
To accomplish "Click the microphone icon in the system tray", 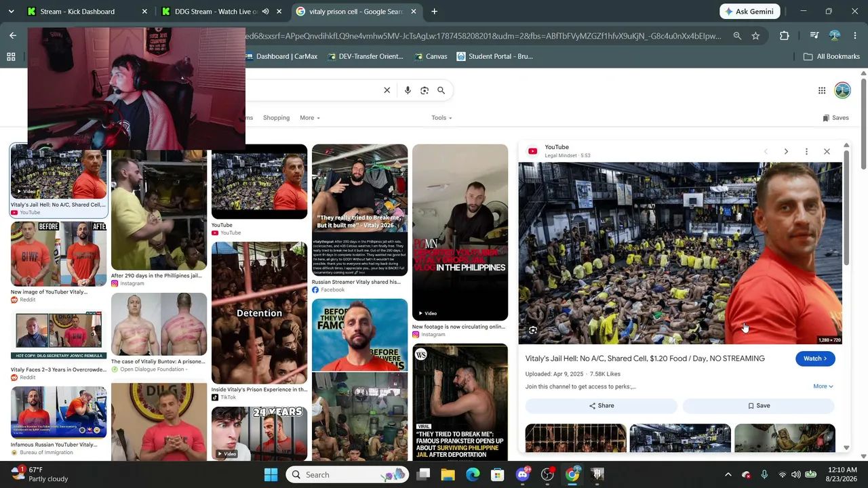I will (764, 474).
